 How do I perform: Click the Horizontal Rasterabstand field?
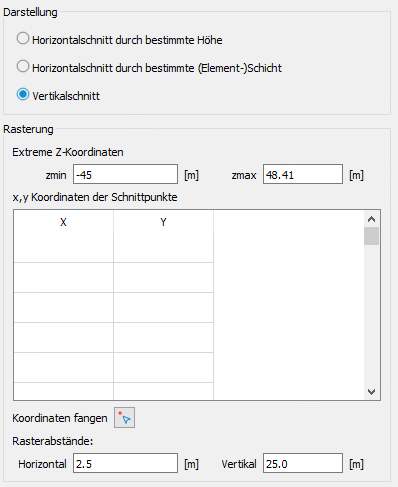(x=125, y=463)
